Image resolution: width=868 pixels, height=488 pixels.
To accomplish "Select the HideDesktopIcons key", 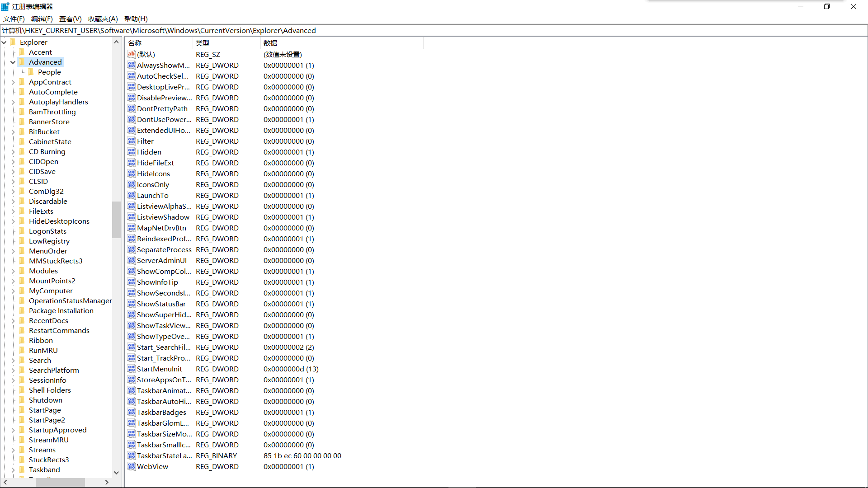I will tap(59, 221).
